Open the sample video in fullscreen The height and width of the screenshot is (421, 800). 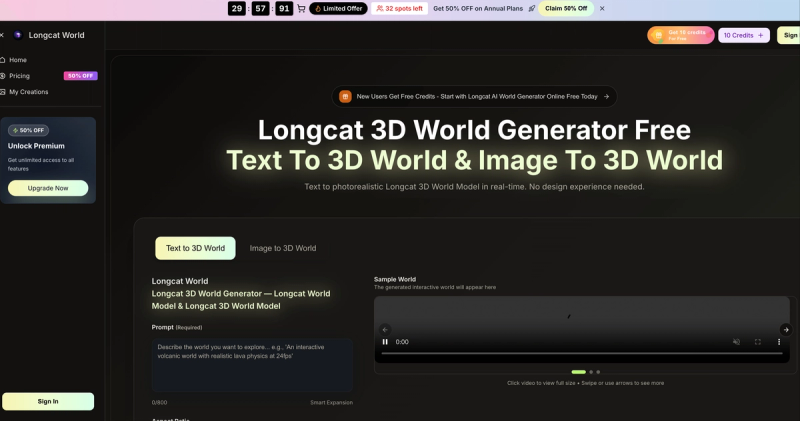(x=758, y=342)
